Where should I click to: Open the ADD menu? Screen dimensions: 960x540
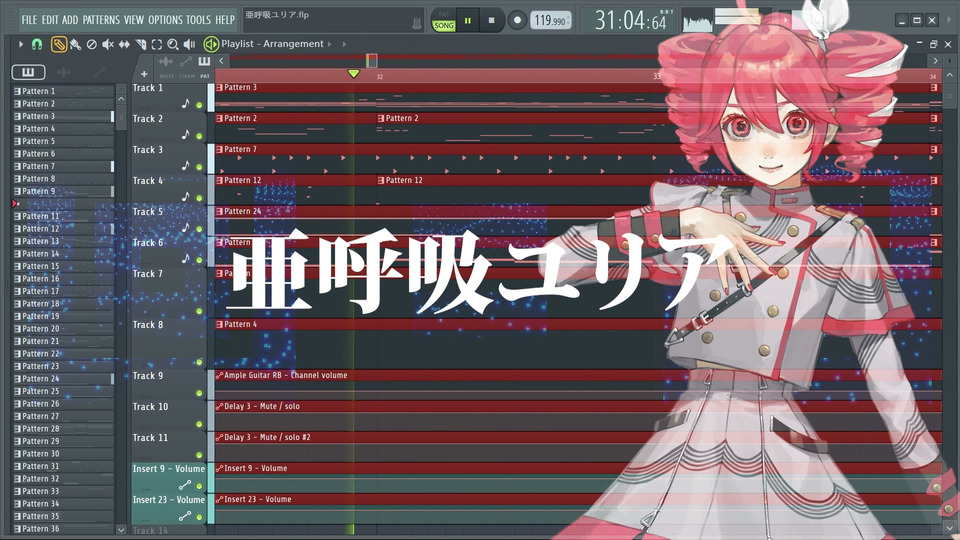click(70, 20)
